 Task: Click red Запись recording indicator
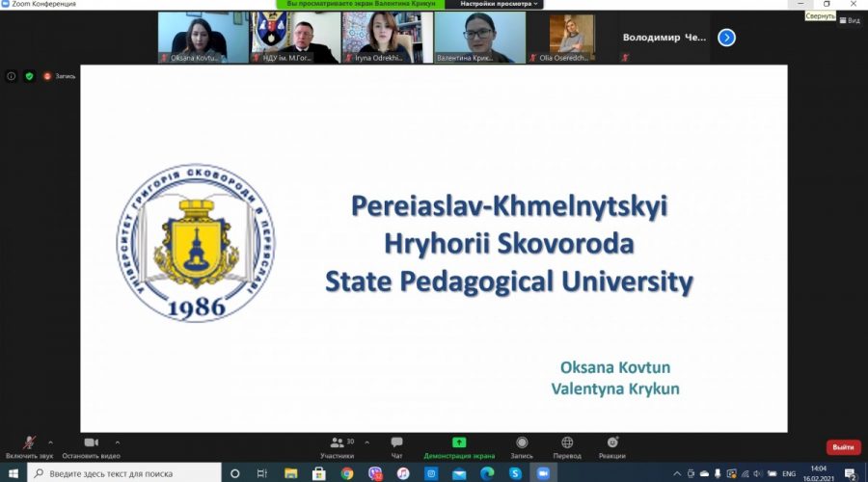click(x=59, y=76)
